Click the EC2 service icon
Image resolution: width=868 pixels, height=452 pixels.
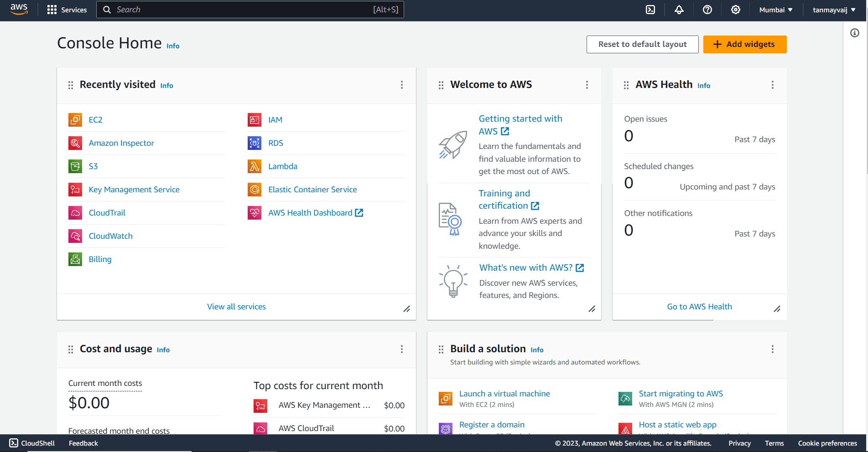pos(75,120)
